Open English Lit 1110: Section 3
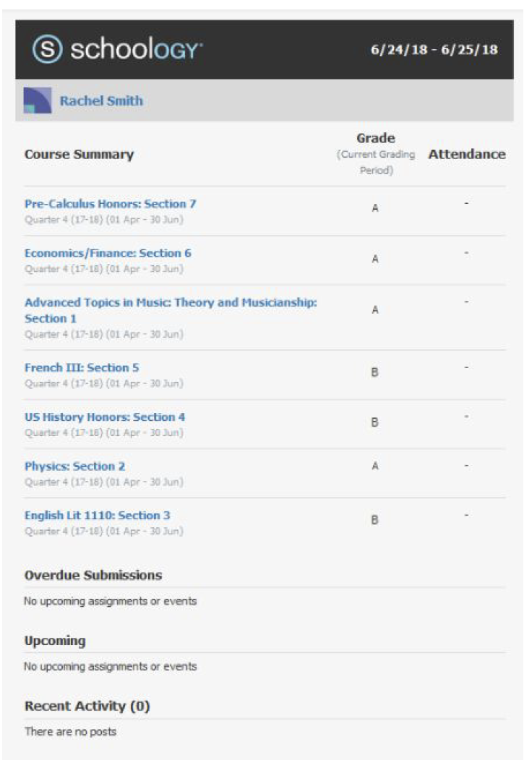 [98, 516]
